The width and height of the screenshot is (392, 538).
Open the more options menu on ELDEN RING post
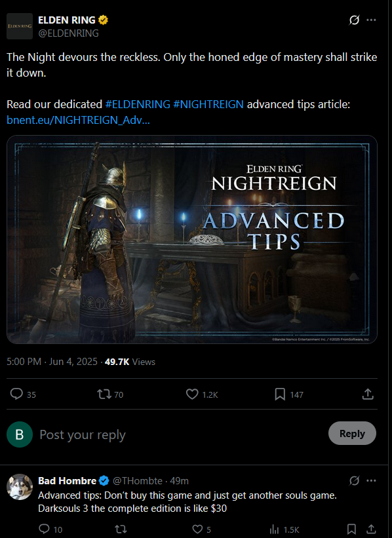pos(371,20)
